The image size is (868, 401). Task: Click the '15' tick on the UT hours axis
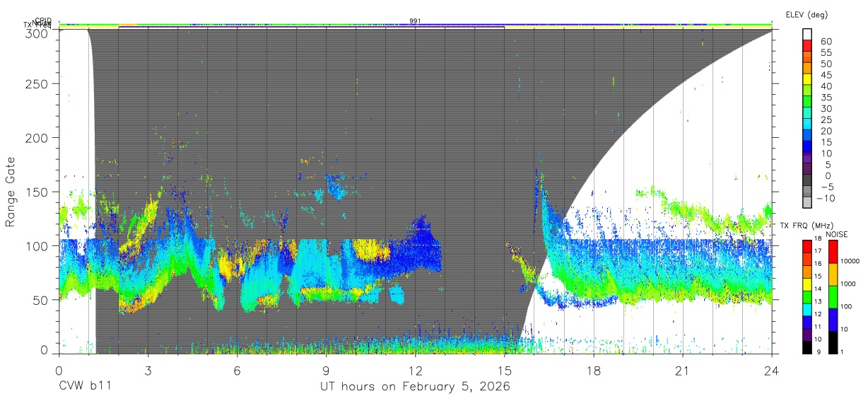tap(505, 370)
